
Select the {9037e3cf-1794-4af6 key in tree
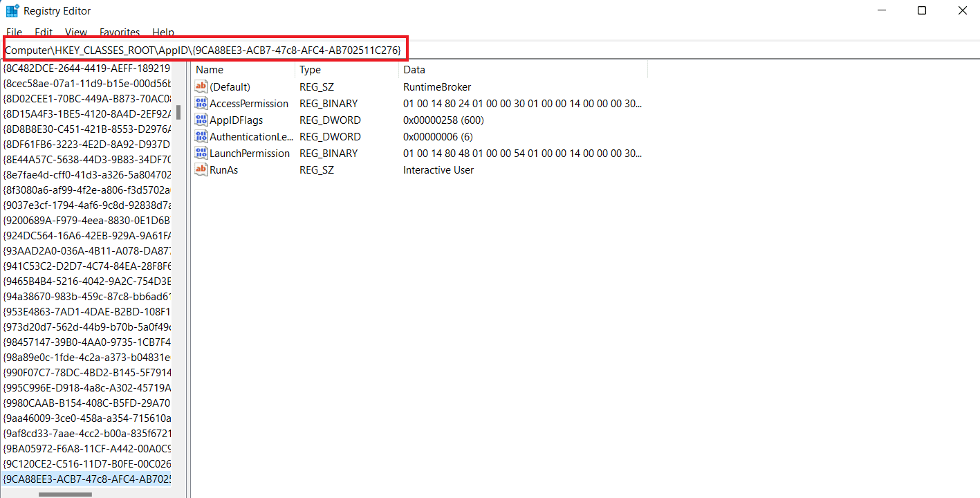[x=86, y=205]
